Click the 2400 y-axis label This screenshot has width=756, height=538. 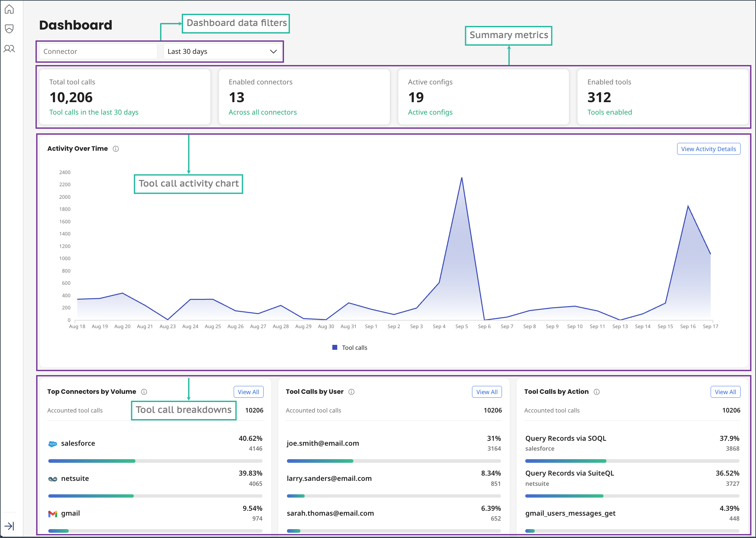tap(65, 172)
